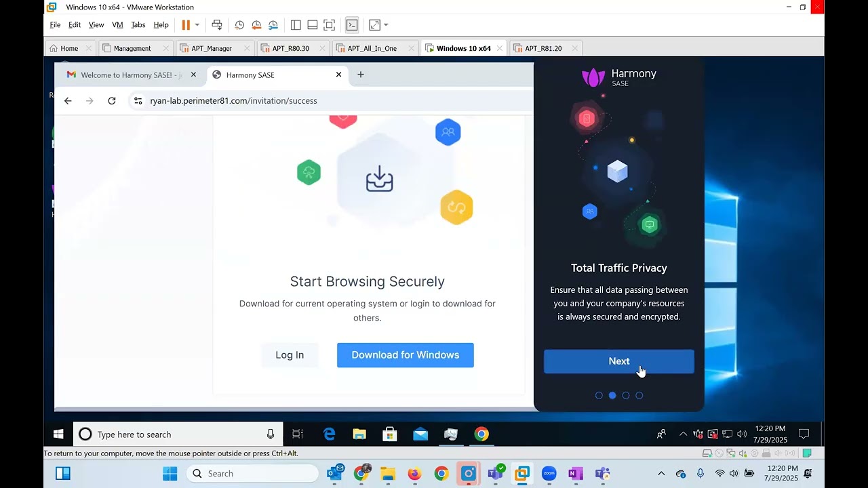Revert the VM to its previous snapshot

coord(256,25)
